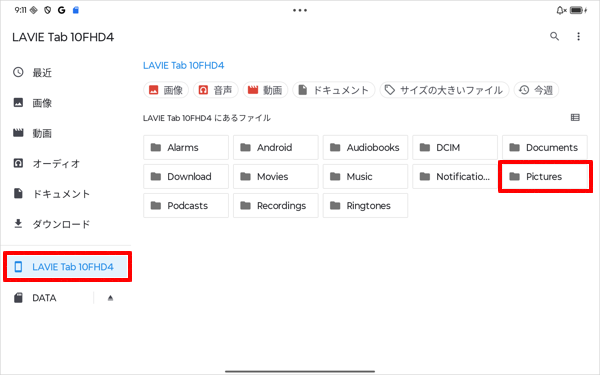Tap the three-dot handle at top center
This screenshot has width=600, height=375.
coord(300,10)
